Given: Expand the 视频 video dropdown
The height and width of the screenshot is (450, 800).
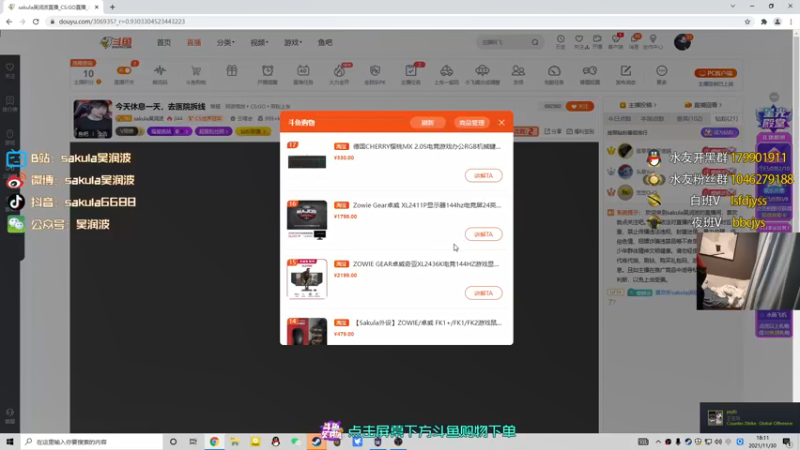Looking at the screenshot, I should [259, 42].
